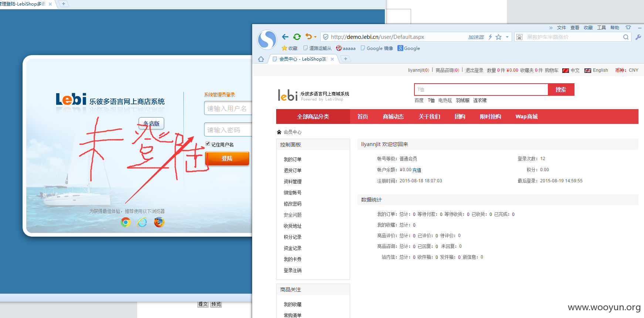
Task: Open 团购 in the nav bar
Action: pos(460,116)
